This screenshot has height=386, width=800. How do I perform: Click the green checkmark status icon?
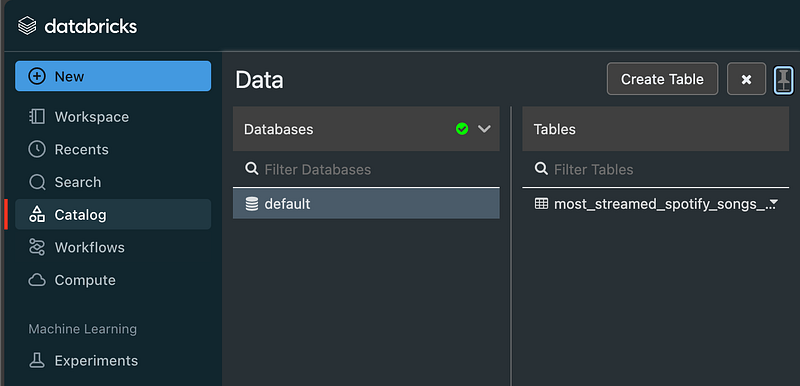point(462,129)
